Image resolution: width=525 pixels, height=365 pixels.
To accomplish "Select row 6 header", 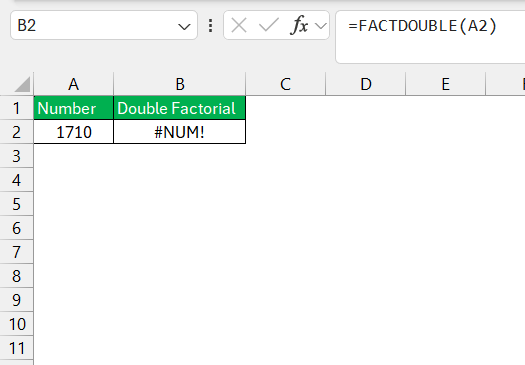I will point(16,228).
